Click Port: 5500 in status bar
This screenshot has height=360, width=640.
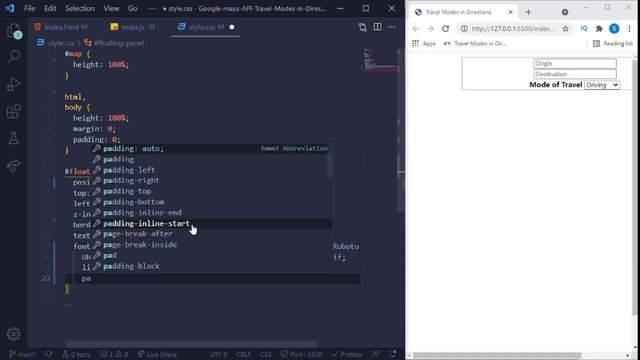(x=301, y=354)
